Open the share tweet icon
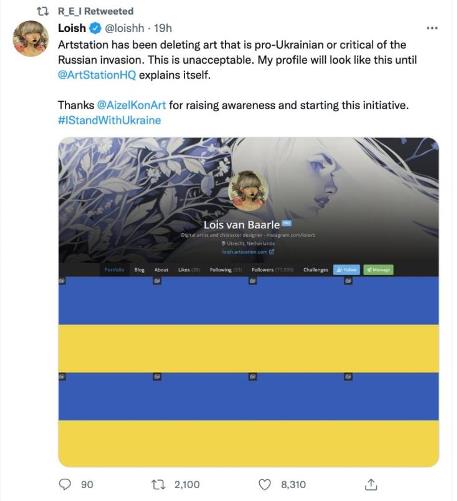Image resolution: width=457 pixels, height=501 pixels. point(371,484)
